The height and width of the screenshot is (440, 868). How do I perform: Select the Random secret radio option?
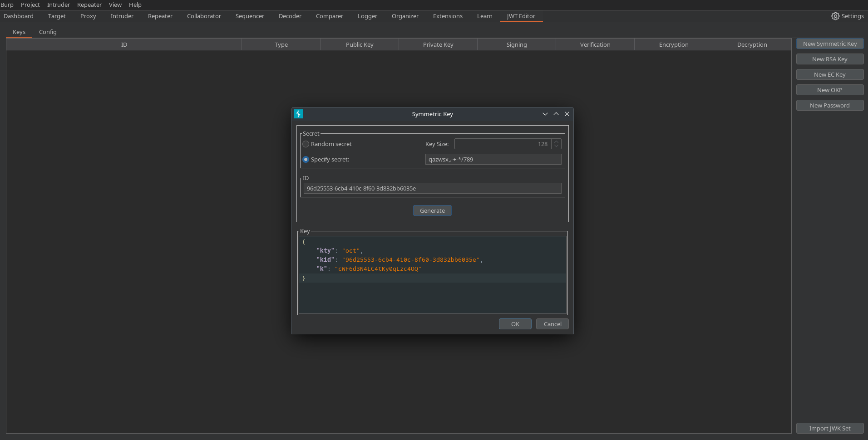[x=306, y=144]
